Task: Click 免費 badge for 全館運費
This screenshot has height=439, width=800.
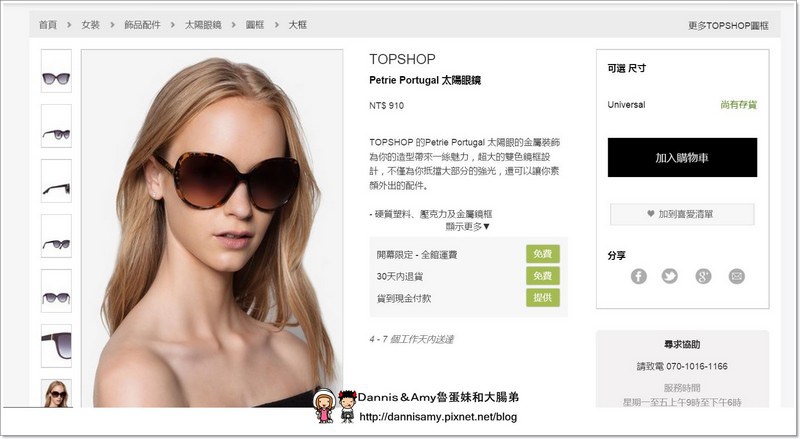Action: click(x=543, y=254)
